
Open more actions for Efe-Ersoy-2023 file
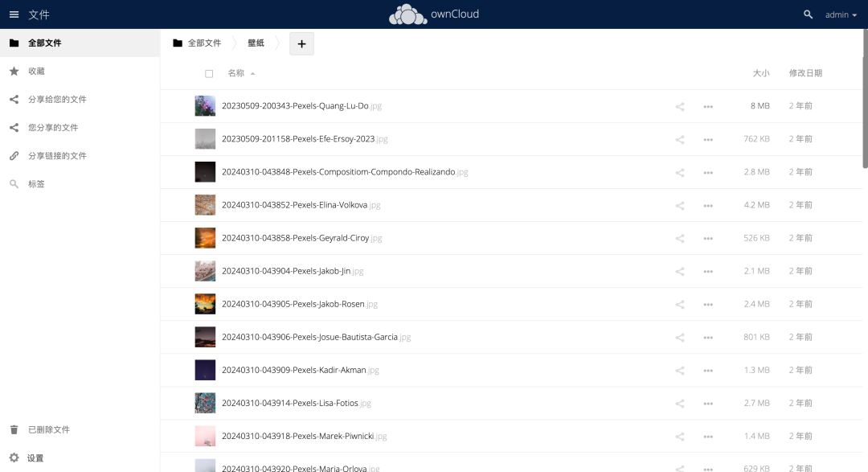pos(708,139)
